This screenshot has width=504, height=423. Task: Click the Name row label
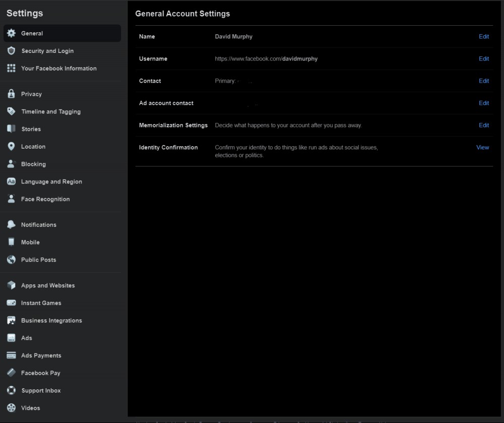(x=147, y=37)
